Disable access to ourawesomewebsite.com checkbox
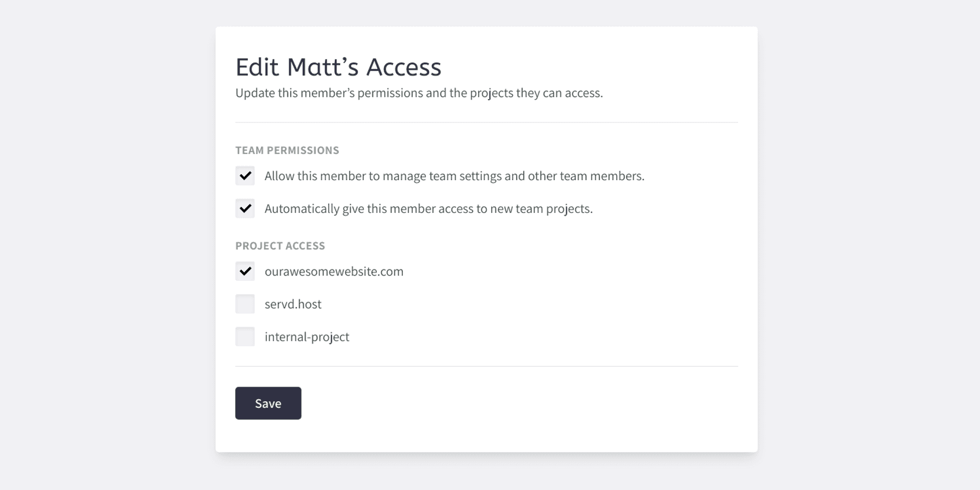 [x=245, y=271]
